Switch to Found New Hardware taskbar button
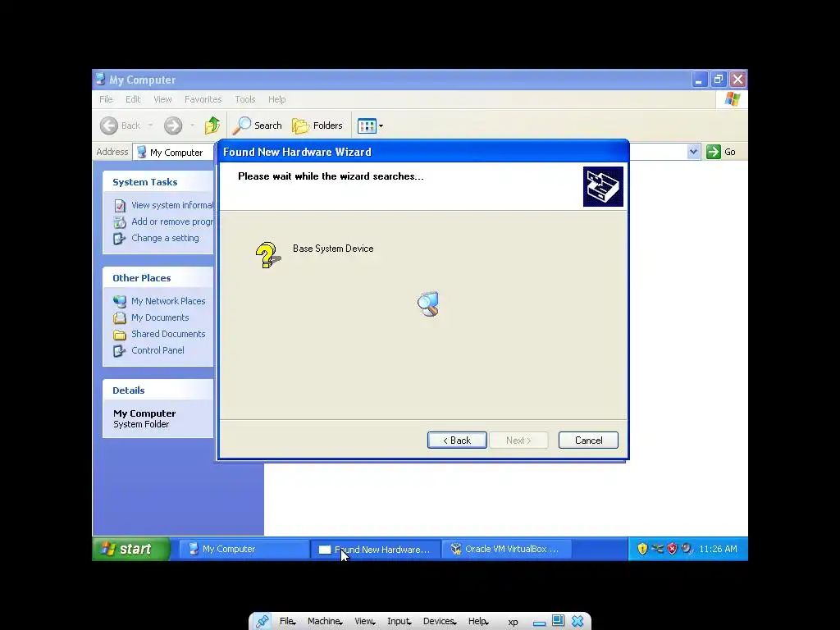Image resolution: width=840 pixels, height=630 pixels. [376, 549]
